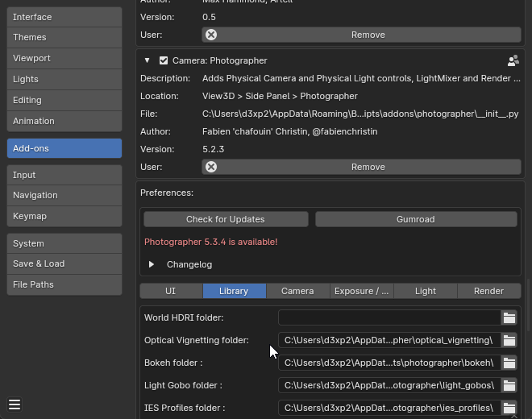The height and width of the screenshot is (419, 532).
Task: Switch to the Light tab
Action: tap(426, 291)
